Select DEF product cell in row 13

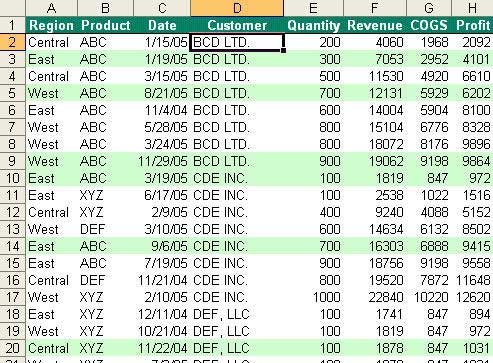pyautogui.click(x=105, y=229)
